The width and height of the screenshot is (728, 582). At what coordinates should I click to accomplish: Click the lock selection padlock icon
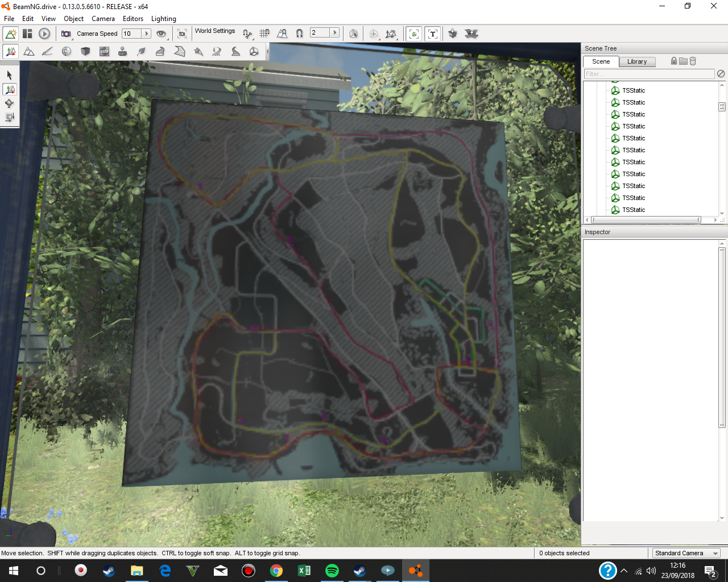pos(674,61)
